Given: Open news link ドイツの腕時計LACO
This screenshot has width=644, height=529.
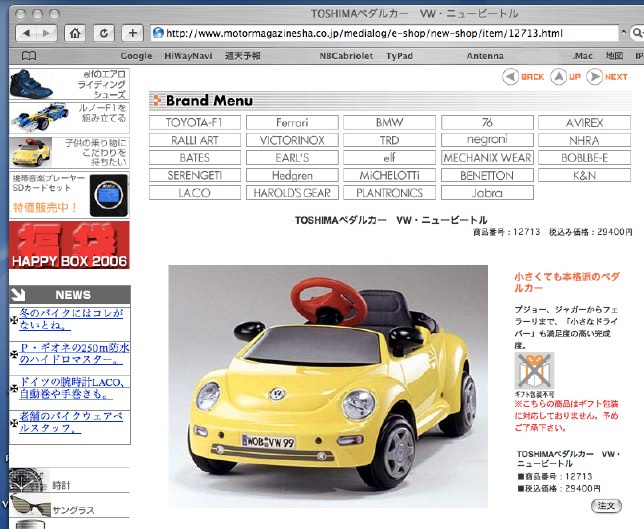Looking at the screenshot, I should point(72,388).
